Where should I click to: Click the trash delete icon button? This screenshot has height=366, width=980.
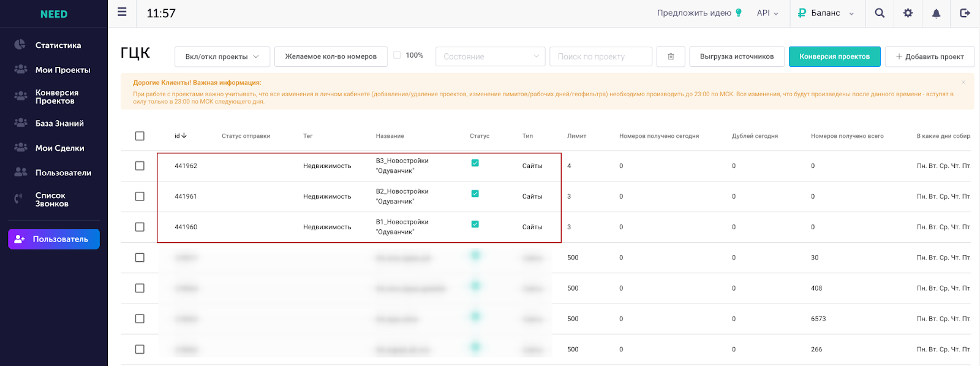(671, 56)
